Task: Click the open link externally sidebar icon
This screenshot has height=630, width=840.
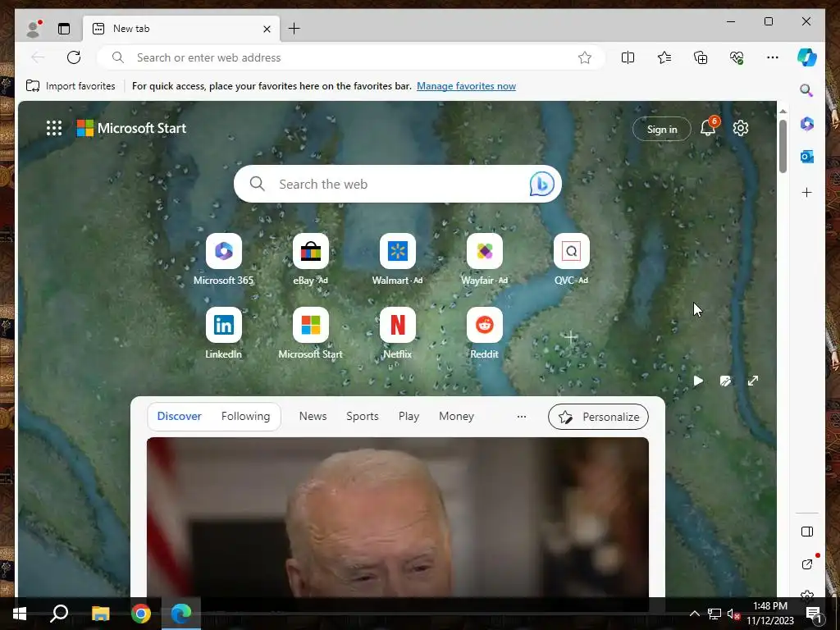Action: pos(807,564)
